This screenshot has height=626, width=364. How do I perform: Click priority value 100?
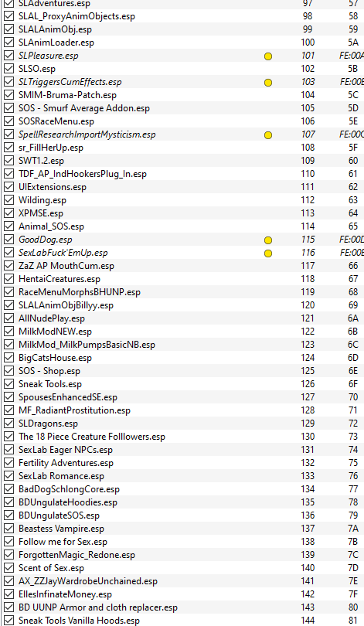pos(308,43)
